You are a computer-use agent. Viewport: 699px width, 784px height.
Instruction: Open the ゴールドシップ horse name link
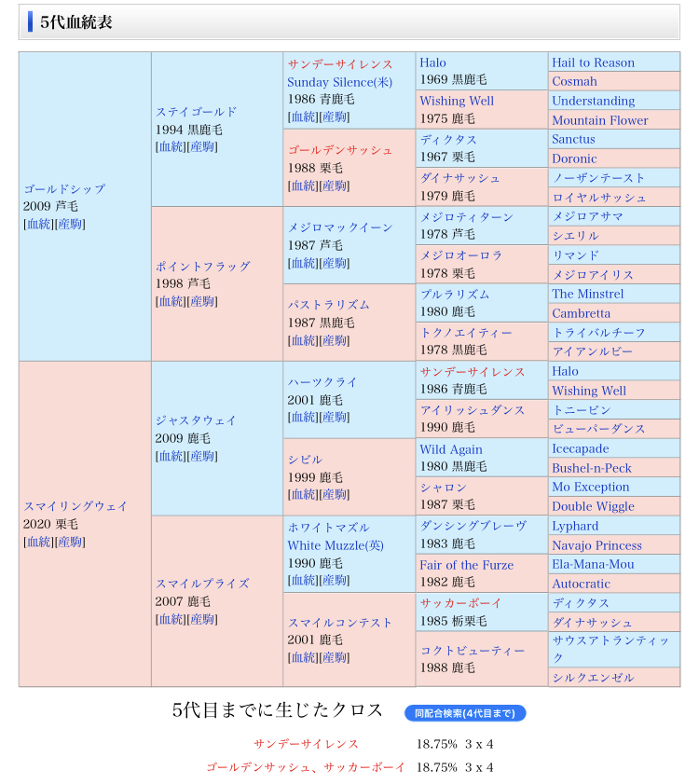tap(64, 188)
